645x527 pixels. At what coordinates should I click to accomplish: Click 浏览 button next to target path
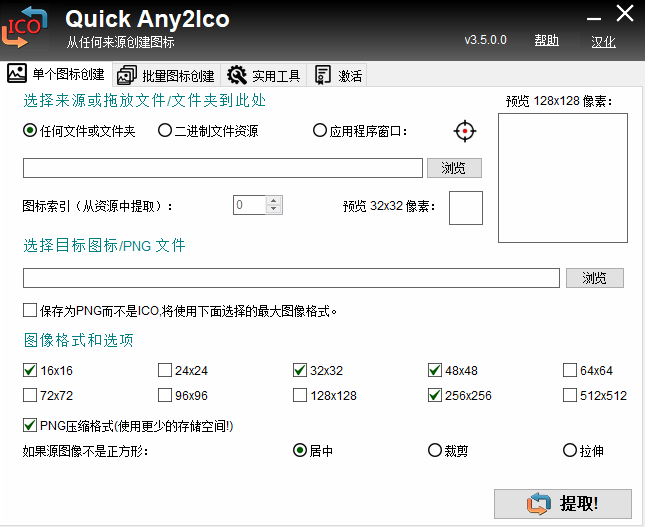[594, 278]
